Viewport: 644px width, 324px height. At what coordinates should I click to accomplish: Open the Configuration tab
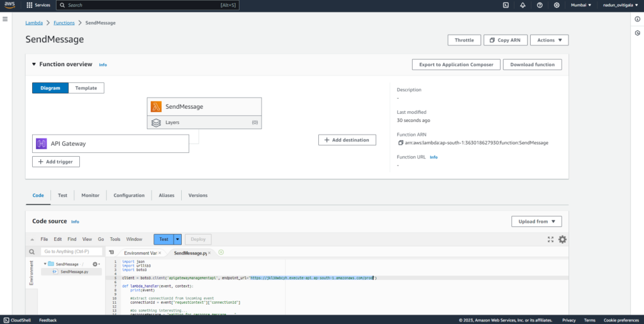[x=129, y=196]
